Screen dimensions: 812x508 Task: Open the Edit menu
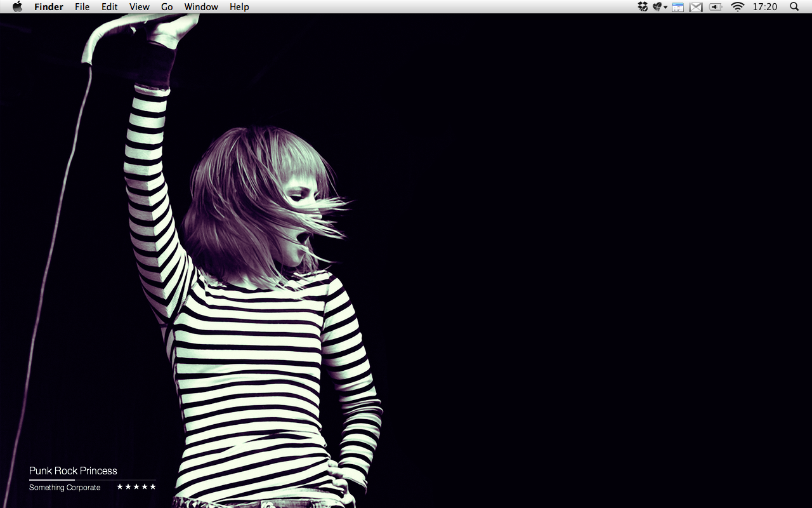point(110,7)
